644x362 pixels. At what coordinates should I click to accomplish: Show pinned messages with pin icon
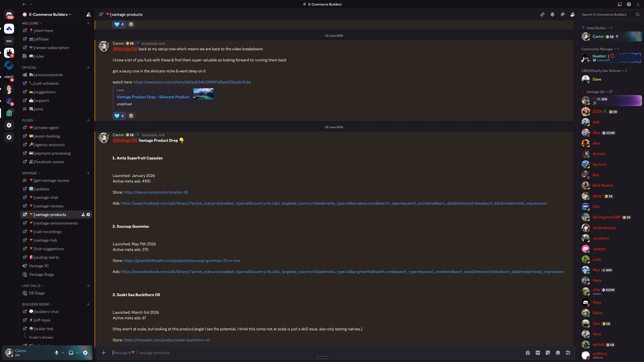coord(562,14)
